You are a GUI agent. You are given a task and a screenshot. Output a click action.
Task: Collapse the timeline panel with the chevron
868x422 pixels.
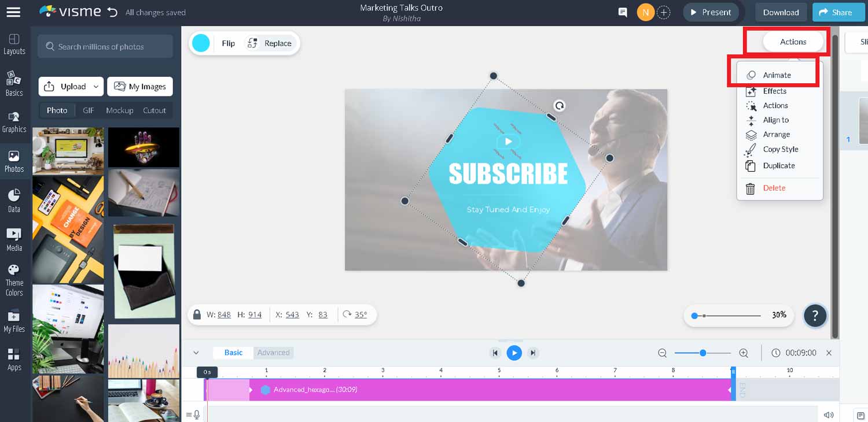(x=196, y=353)
